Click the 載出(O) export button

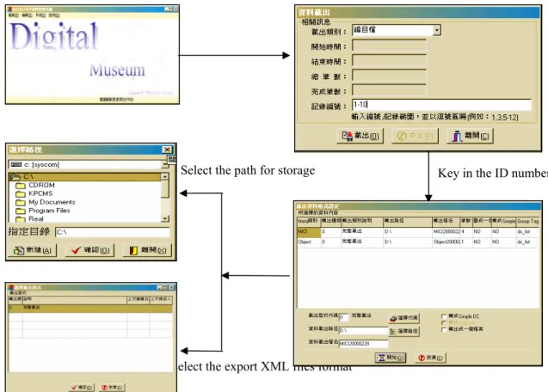click(360, 136)
